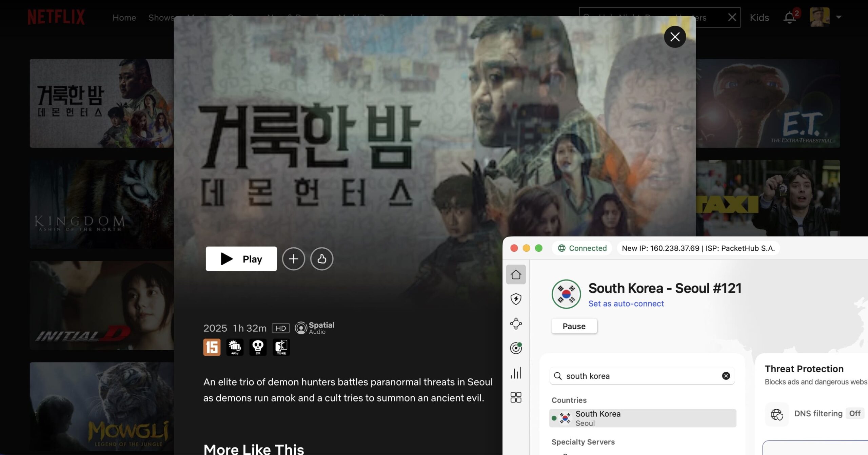Open the apps grid icon in sidebar
The image size is (868, 455).
tap(516, 397)
